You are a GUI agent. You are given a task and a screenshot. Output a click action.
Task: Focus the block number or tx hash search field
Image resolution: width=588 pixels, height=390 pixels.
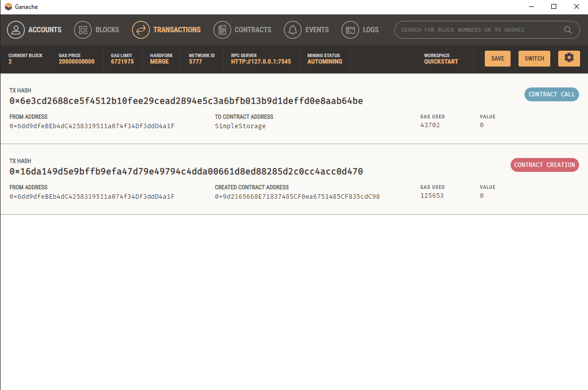pyautogui.click(x=479, y=30)
